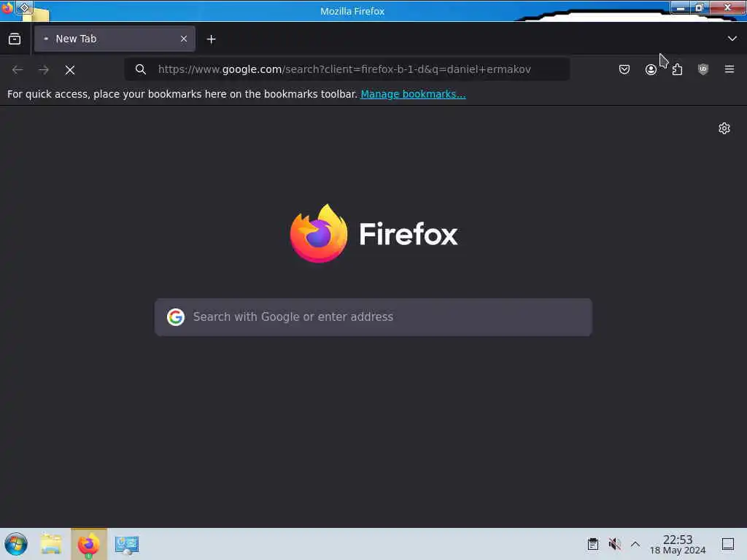This screenshot has height=560, width=747.
Task: Close the Mozilla Firefox window
Action: [727, 7]
